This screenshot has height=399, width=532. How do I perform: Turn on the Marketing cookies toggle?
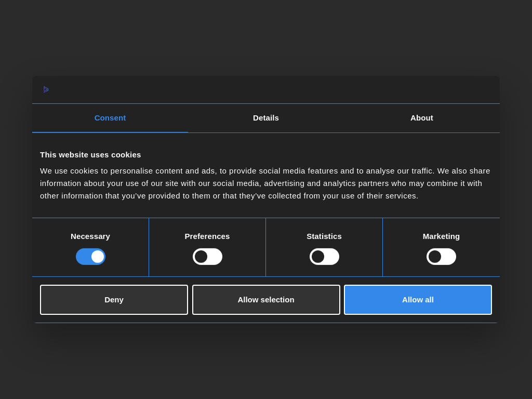(x=441, y=257)
